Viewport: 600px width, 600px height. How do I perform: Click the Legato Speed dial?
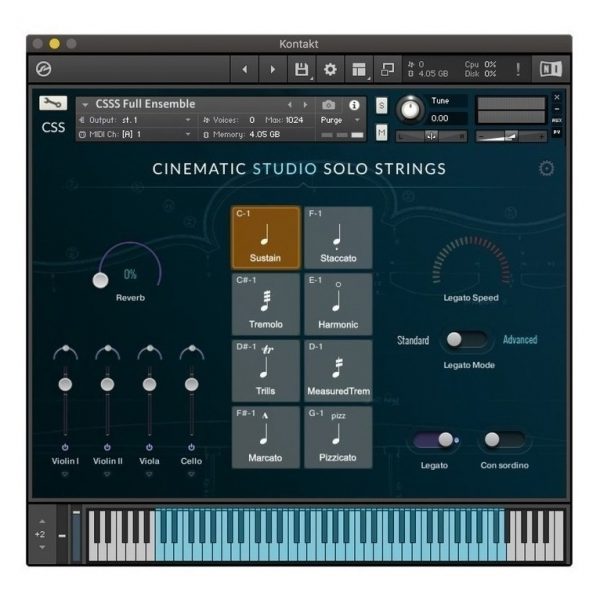click(x=471, y=262)
